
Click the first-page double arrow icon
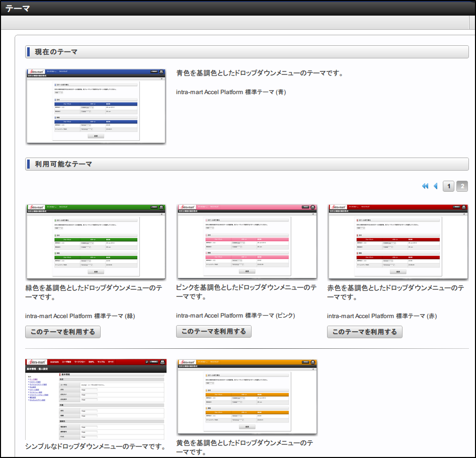pos(425,186)
